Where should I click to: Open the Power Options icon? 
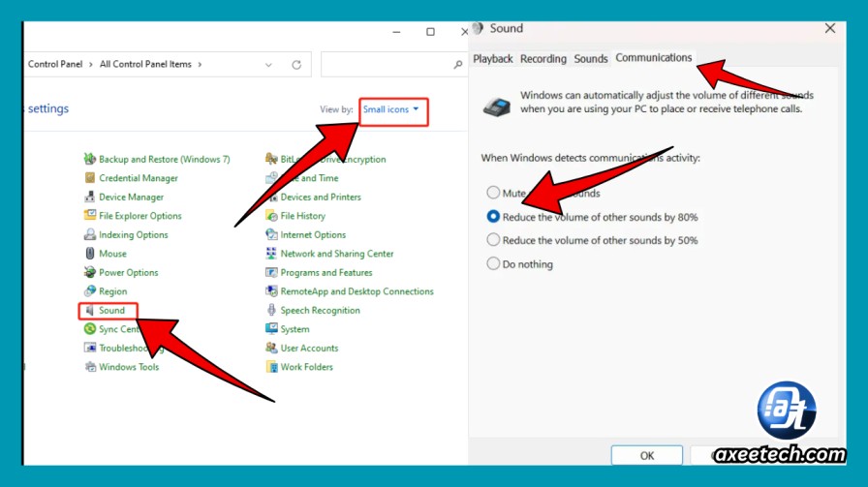(x=90, y=272)
